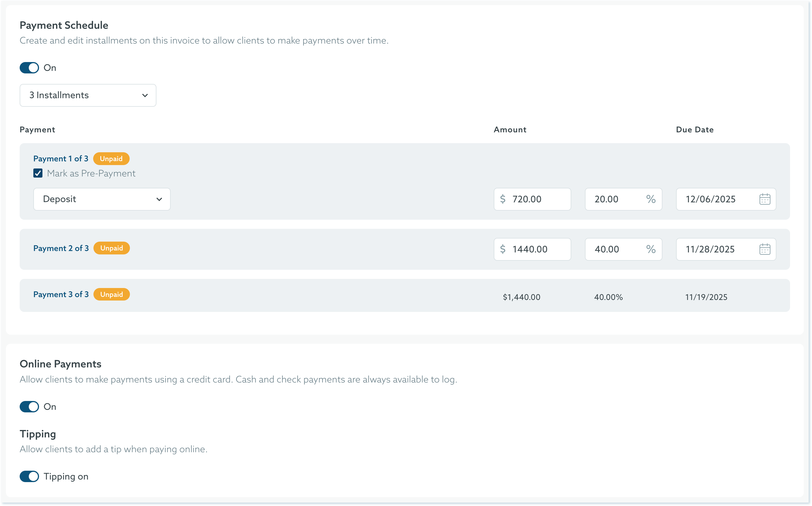Open calendar picker for Payment 1 due date
Viewport: 812px width, 506px height.
tap(764, 199)
